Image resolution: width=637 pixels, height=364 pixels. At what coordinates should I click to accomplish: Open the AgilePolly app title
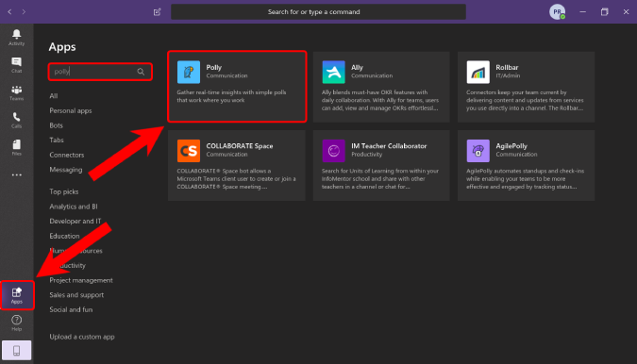(511, 146)
